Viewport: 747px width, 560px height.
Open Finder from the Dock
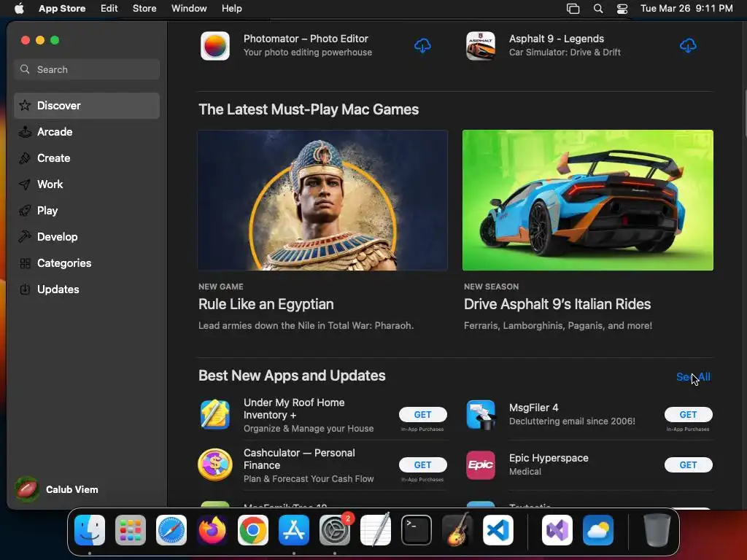point(90,530)
